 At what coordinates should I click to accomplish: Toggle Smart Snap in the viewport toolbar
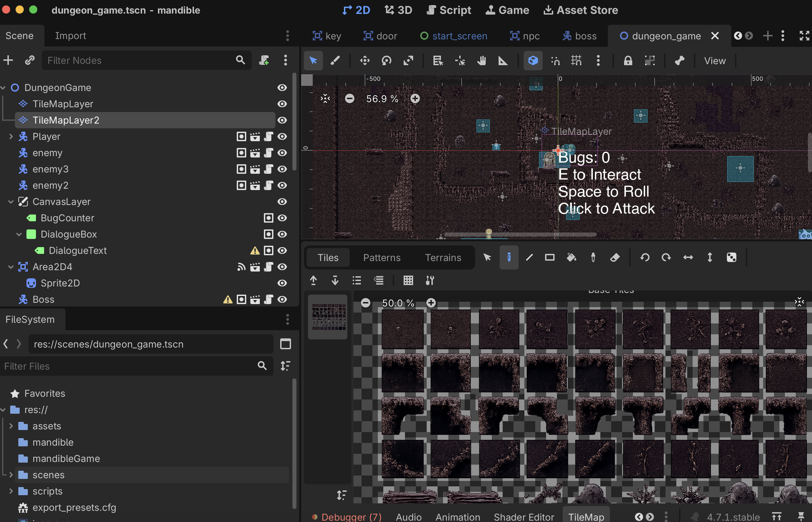555,61
